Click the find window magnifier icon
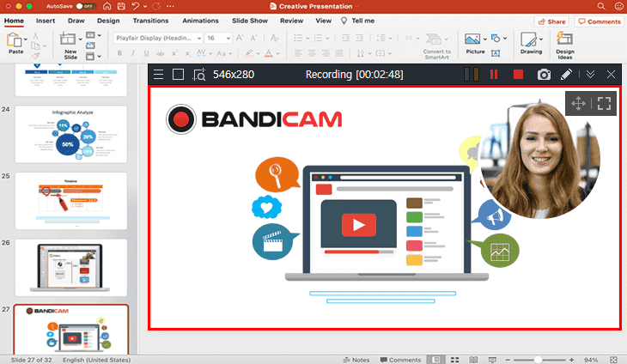The height and width of the screenshot is (364, 627). click(x=199, y=75)
